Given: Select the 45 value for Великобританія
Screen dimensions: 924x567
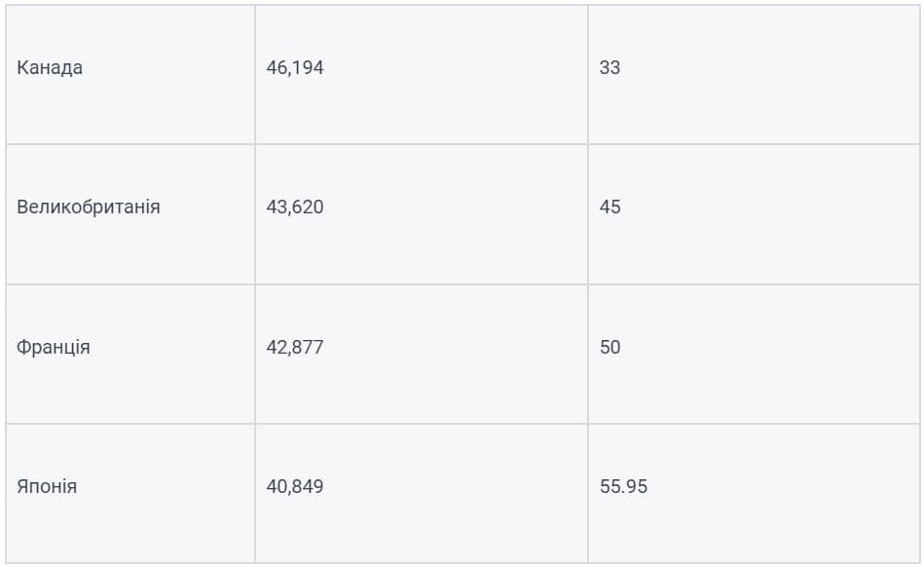Looking at the screenshot, I should click(x=610, y=207).
